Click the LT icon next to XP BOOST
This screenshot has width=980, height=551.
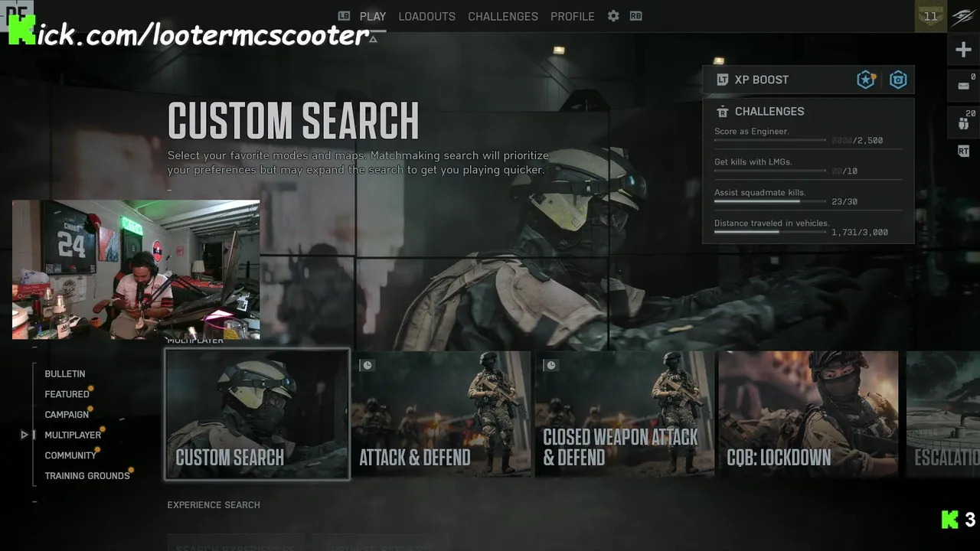pos(722,80)
